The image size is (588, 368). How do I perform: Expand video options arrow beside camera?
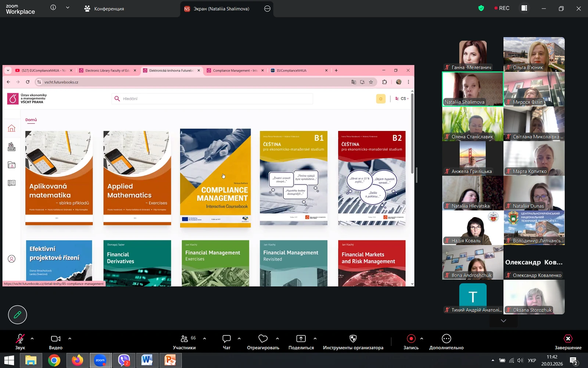pos(70,339)
